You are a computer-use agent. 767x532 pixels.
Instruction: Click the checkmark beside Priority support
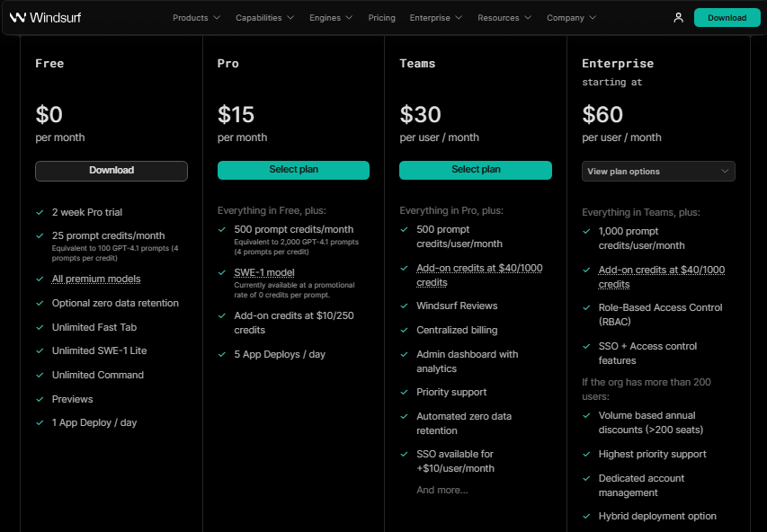click(x=405, y=392)
